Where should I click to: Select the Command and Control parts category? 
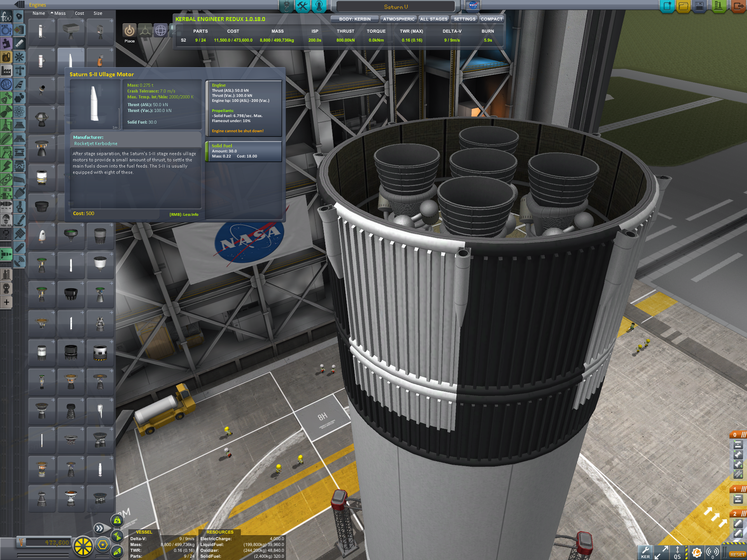coord(19,58)
